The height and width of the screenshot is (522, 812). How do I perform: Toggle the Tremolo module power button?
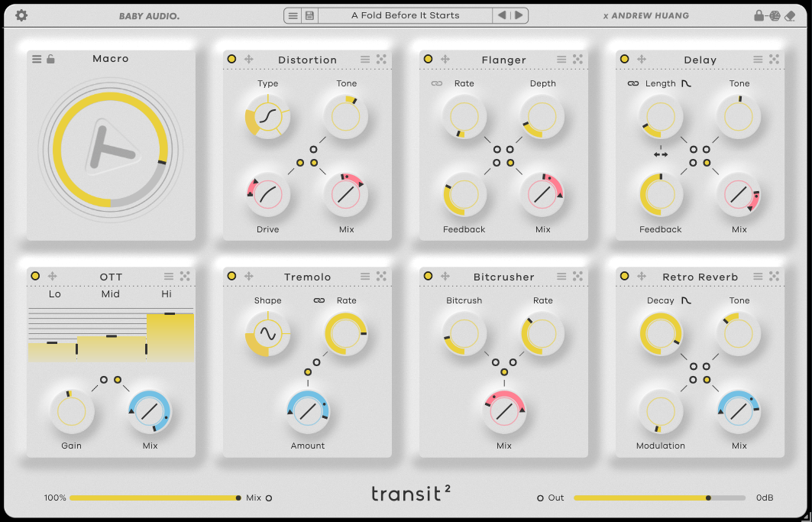point(231,277)
